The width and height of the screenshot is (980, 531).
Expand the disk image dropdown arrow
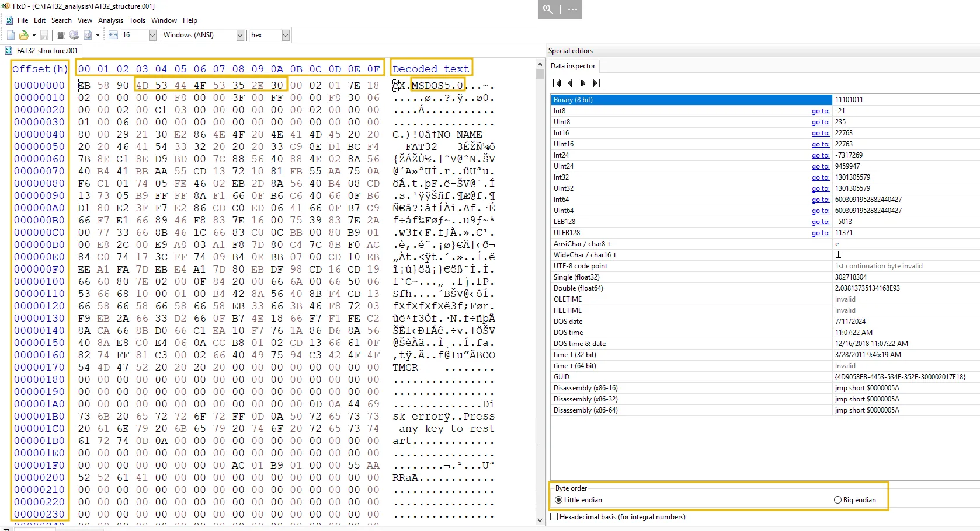click(x=98, y=35)
